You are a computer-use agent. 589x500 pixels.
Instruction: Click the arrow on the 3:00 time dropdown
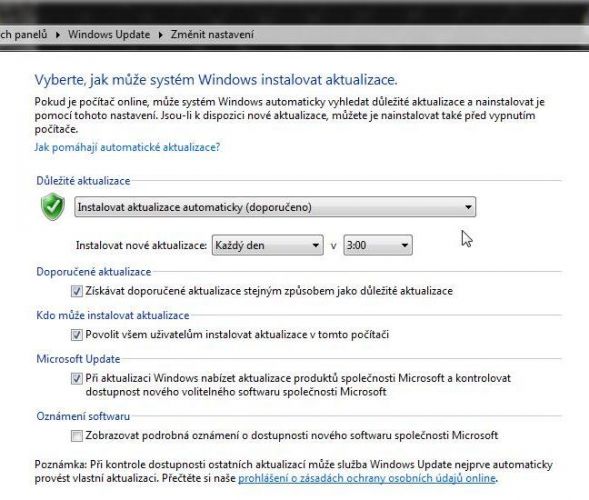click(405, 245)
